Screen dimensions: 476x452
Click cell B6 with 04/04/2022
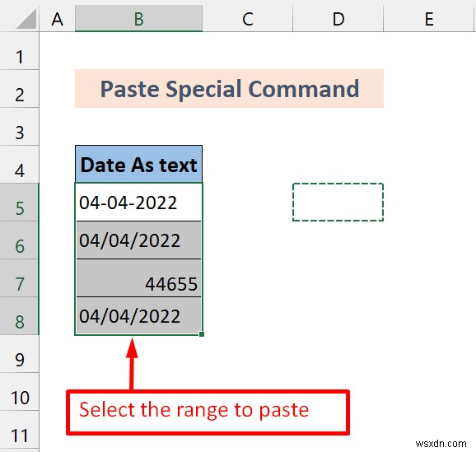[138, 240]
